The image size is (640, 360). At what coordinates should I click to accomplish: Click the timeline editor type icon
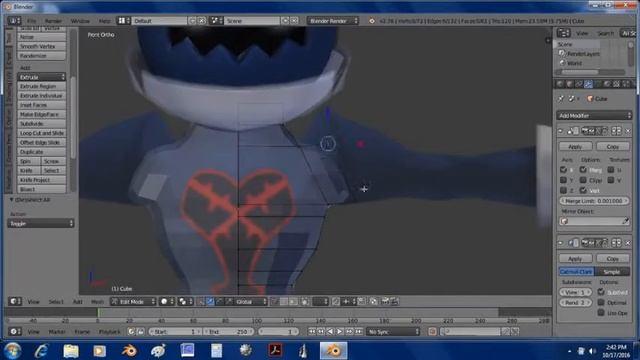[x=15, y=331]
